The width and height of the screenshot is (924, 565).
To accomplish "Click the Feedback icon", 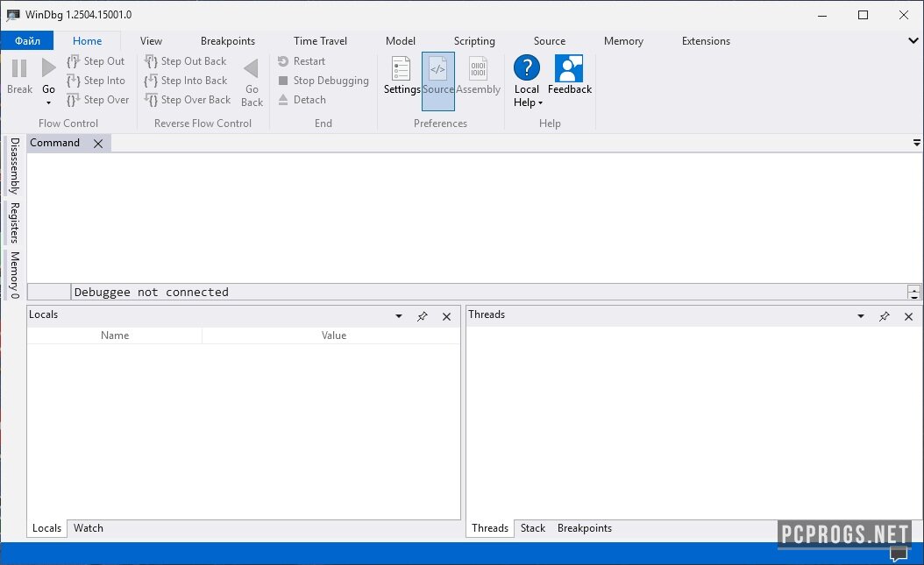I will (569, 68).
